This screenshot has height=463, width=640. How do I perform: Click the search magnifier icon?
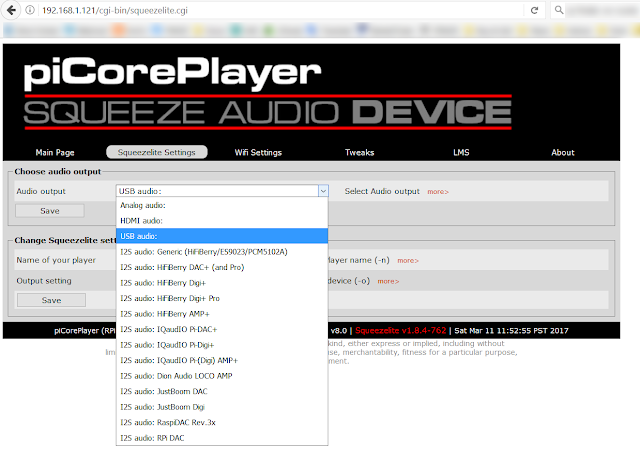coord(559,10)
